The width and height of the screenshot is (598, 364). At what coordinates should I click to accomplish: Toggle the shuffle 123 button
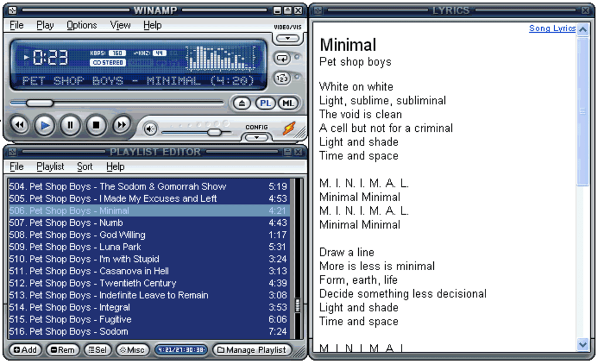pos(282,78)
